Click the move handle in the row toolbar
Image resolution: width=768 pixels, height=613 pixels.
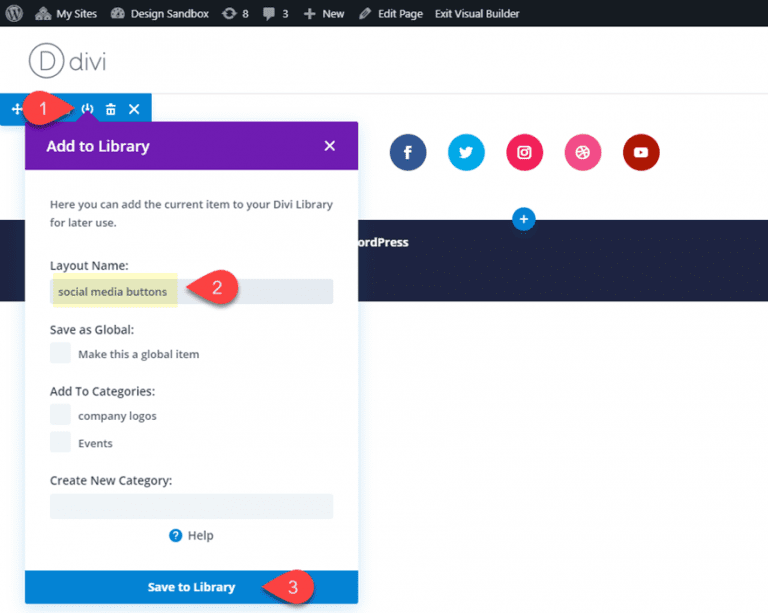(x=16, y=109)
